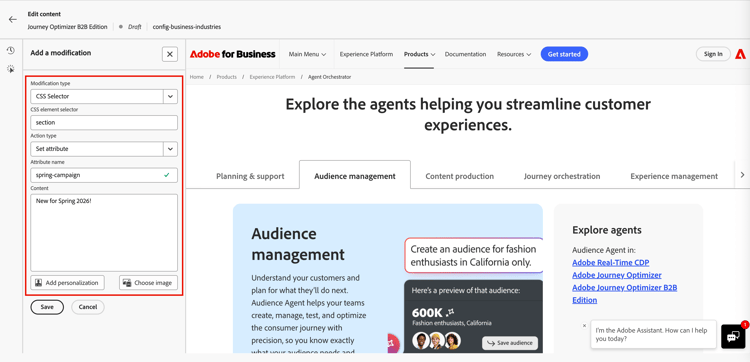
Task: Open the Experience Platform nav item
Action: coord(366,55)
